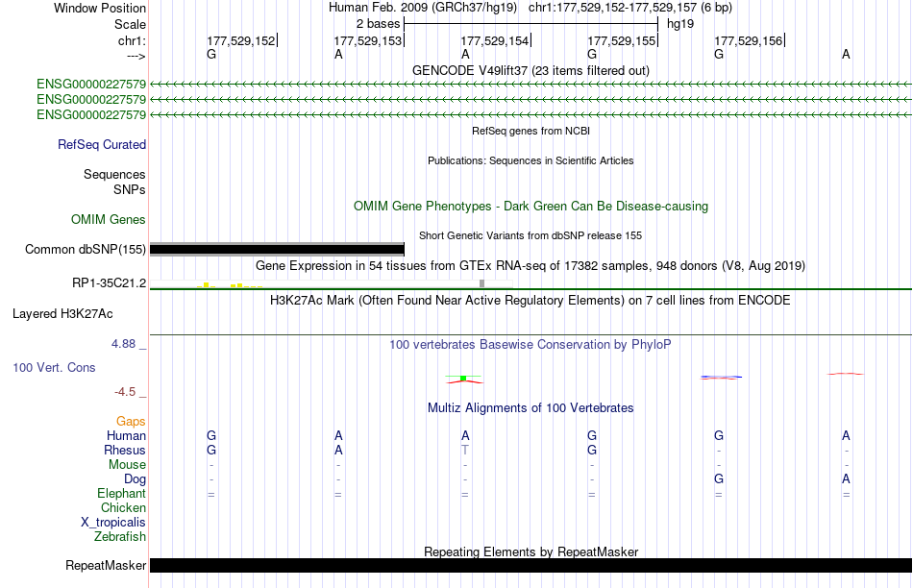913x588 pixels.
Task: Click the small grey GTEx expression bar
Action: [482, 283]
